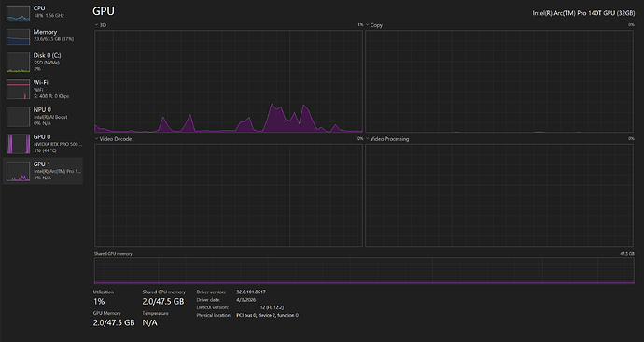Select GPU 1 Intel Arc Pro entry
The width and height of the screenshot is (644, 342).
43,171
